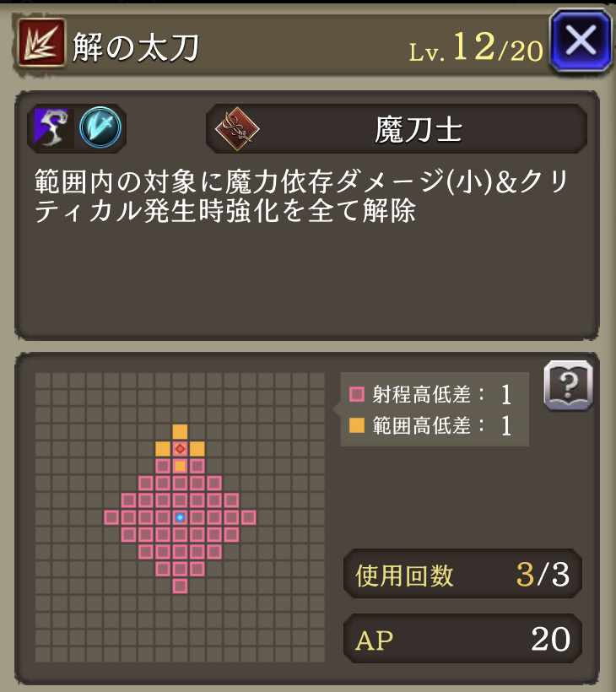Click the skill description text panel
This screenshot has height=692, width=616.
307,215
